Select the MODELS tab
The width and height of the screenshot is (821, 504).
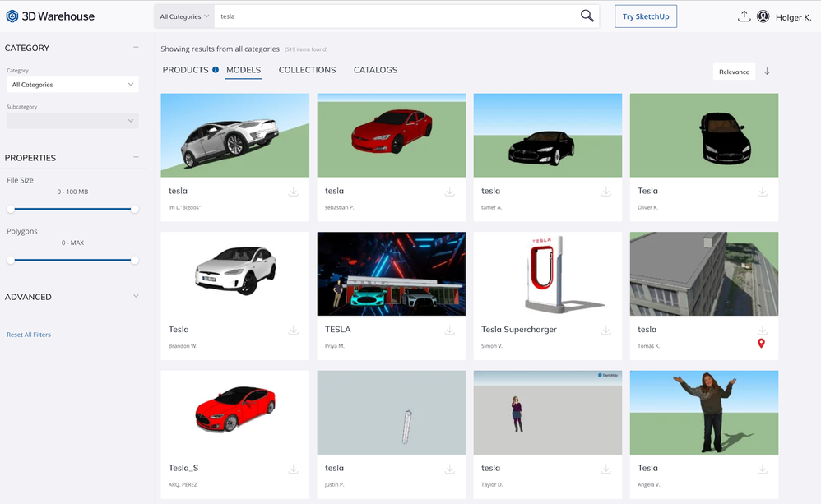tap(244, 70)
